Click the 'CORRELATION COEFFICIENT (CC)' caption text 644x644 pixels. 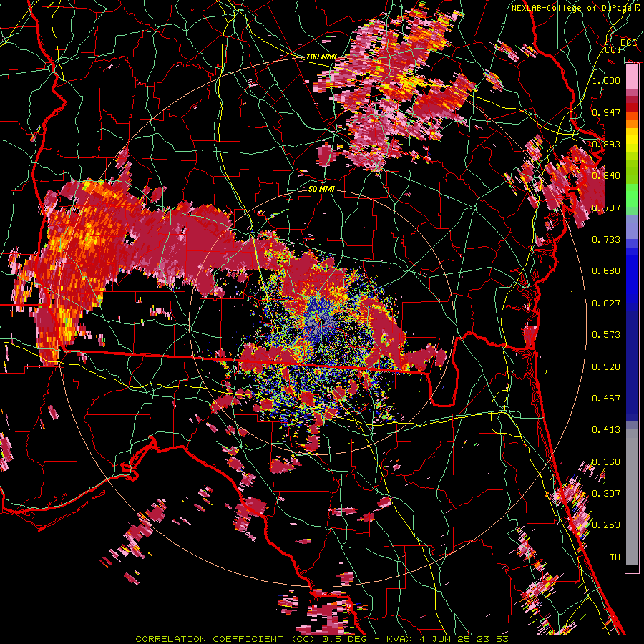point(227,639)
